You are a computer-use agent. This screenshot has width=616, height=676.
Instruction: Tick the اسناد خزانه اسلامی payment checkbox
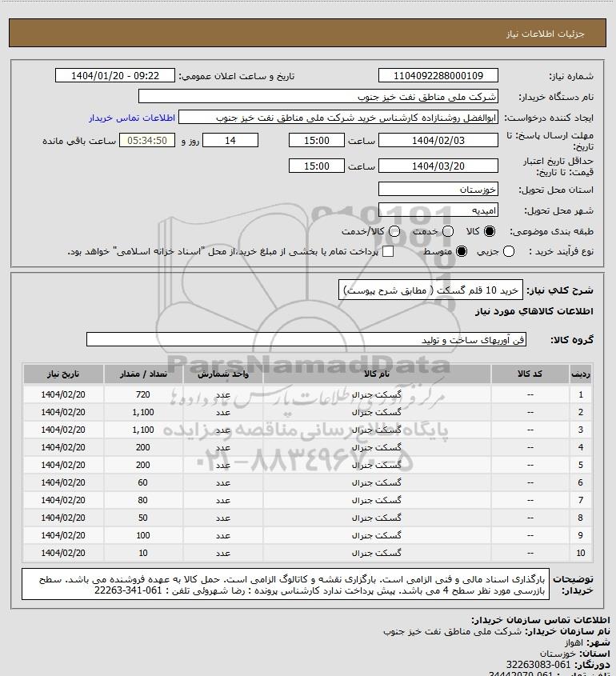point(388,251)
